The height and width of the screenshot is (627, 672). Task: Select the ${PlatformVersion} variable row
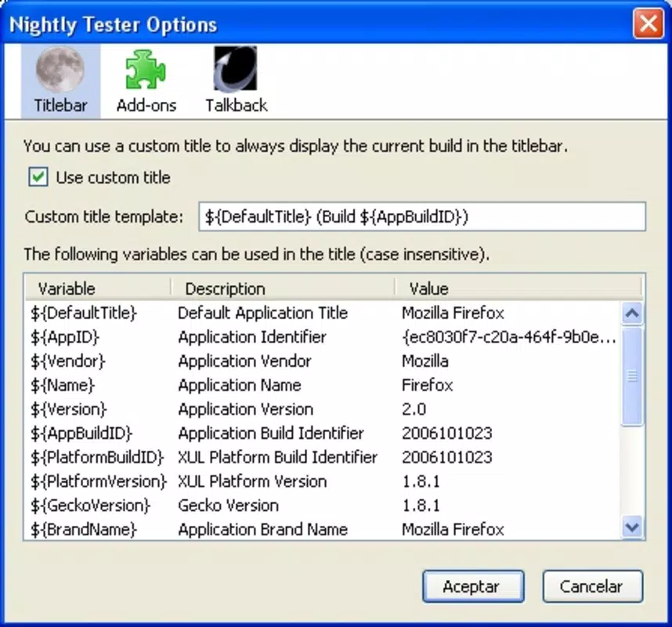click(x=322, y=481)
